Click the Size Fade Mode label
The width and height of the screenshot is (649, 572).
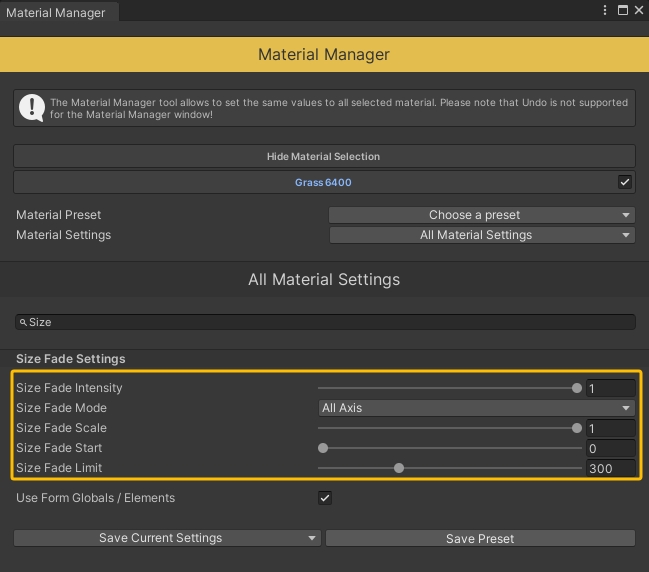coord(61,408)
